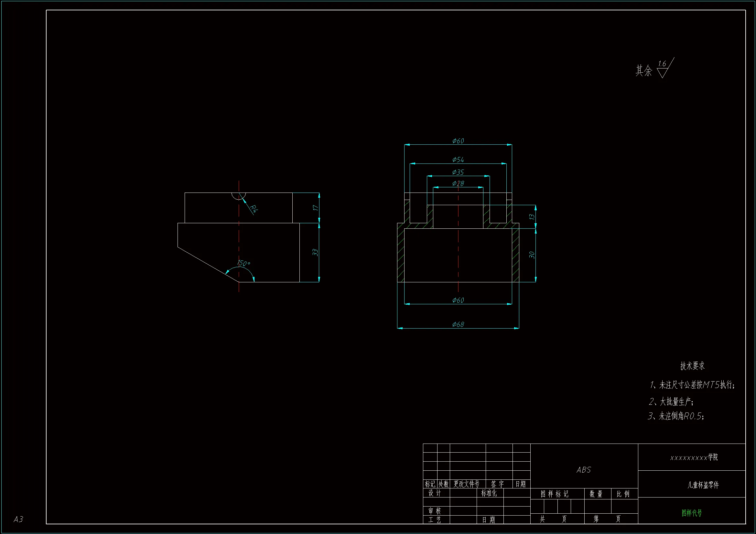The height and width of the screenshot is (534, 756).
Task: Select the green 图样代号 text
Action: 691,513
